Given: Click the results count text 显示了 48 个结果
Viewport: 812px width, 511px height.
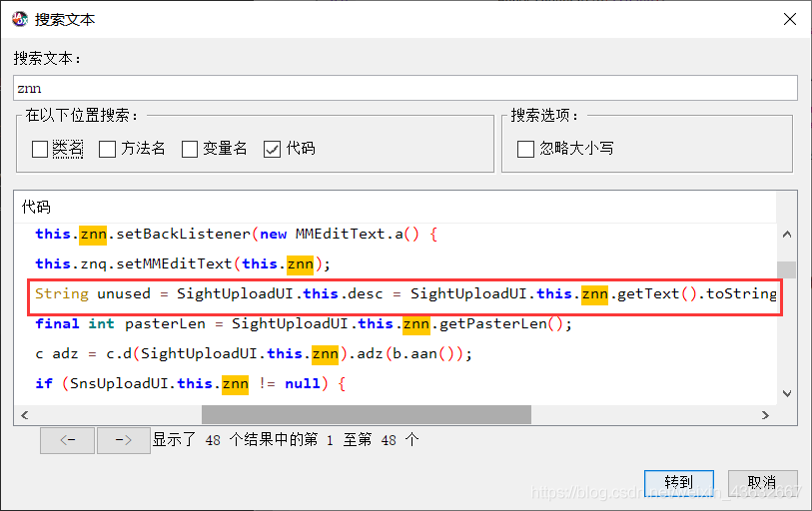Looking at the screenshot, I should (286, 440).
